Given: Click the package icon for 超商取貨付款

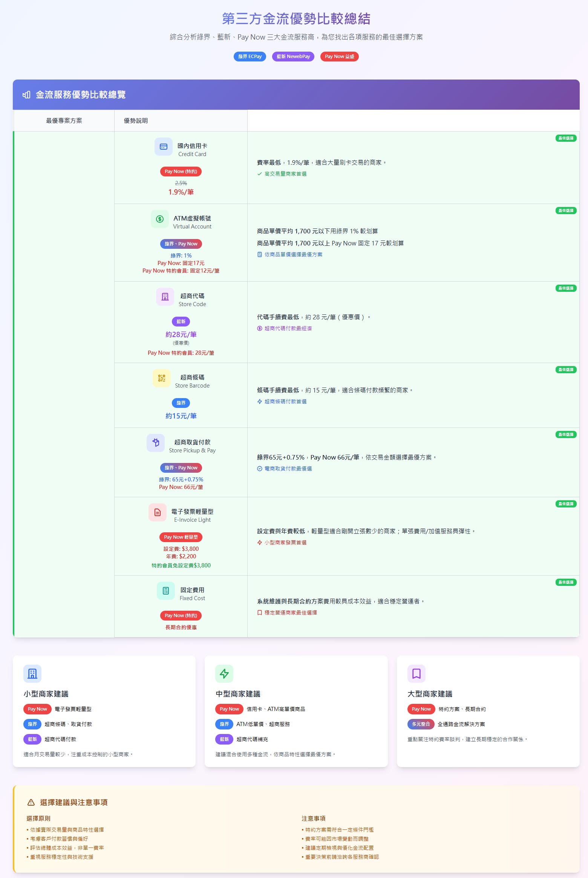Looking at the screenshot, I should 156,443.
